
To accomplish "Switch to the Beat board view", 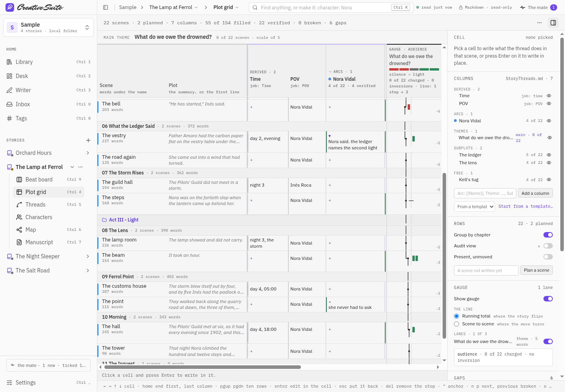I will [49, 180].
